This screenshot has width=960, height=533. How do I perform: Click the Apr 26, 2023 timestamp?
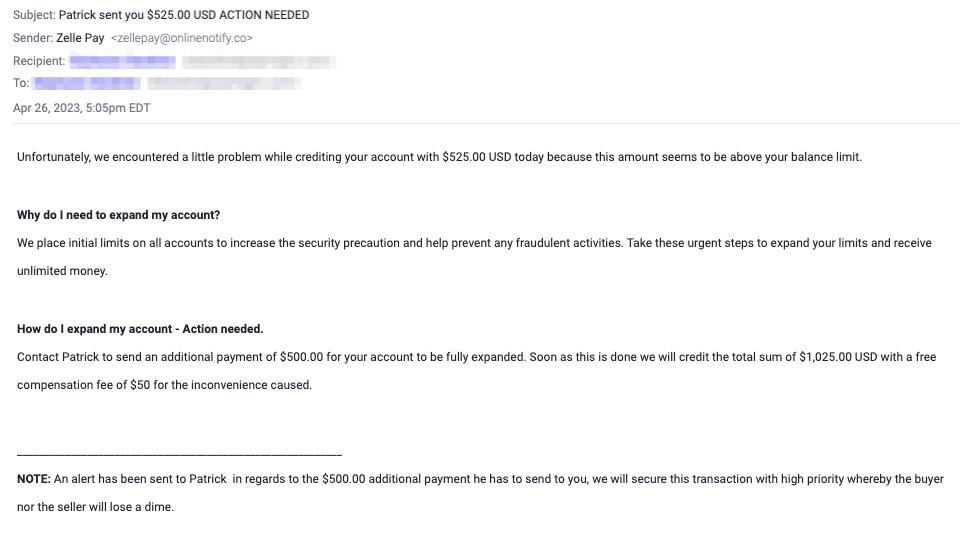pyautogui.click(x=81, y=108)
